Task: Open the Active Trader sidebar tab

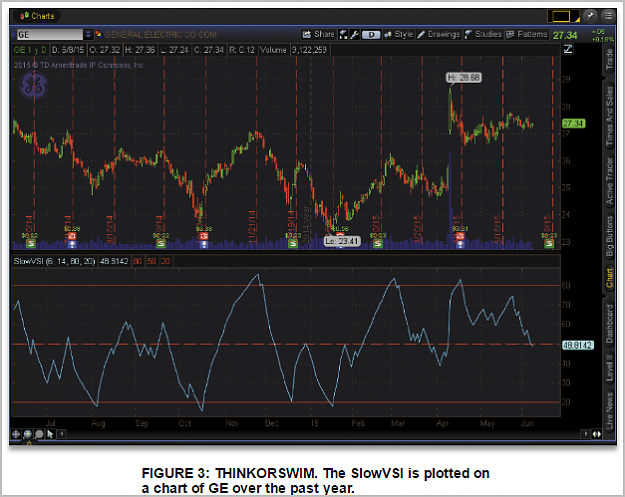Action: pos(609,180)
